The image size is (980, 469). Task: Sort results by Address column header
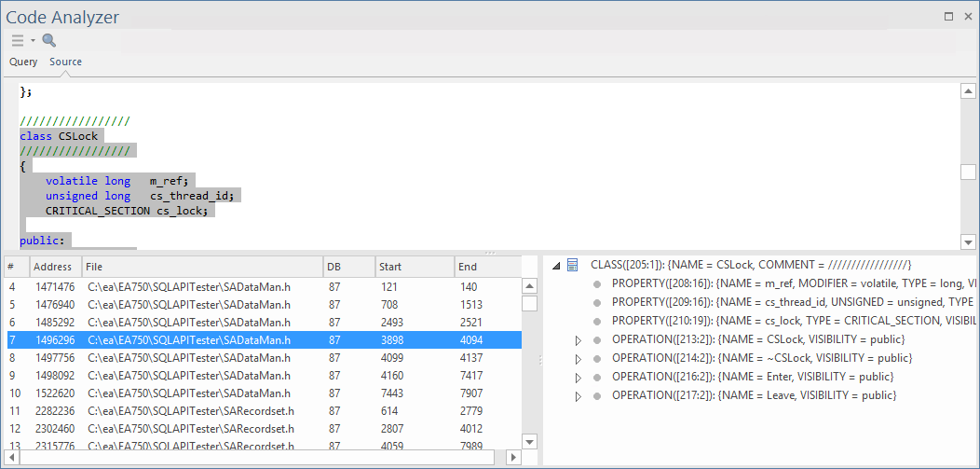[x=54, y=267]
